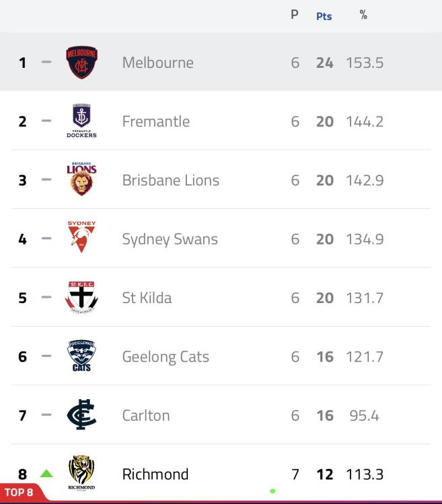Click the P column header

point(295,15)
